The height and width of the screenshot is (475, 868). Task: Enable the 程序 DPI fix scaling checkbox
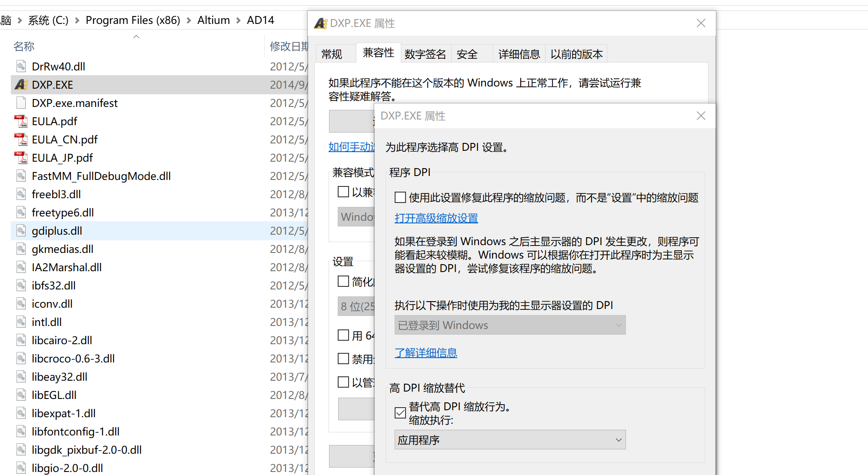[400, 198]
